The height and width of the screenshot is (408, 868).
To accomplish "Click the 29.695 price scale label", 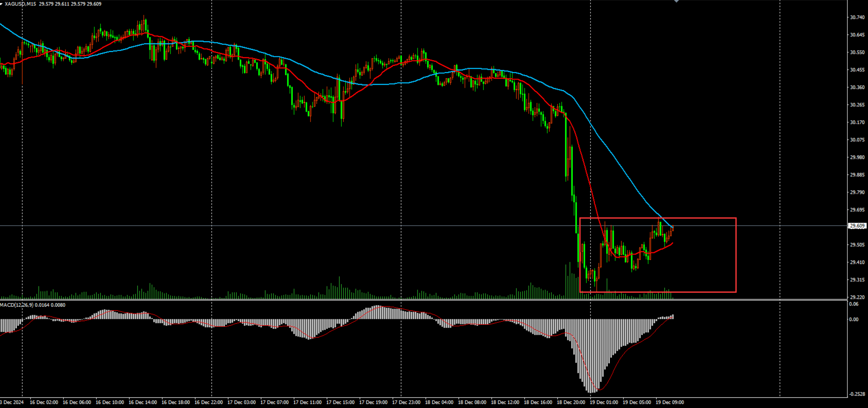I will tap(857, 210).
